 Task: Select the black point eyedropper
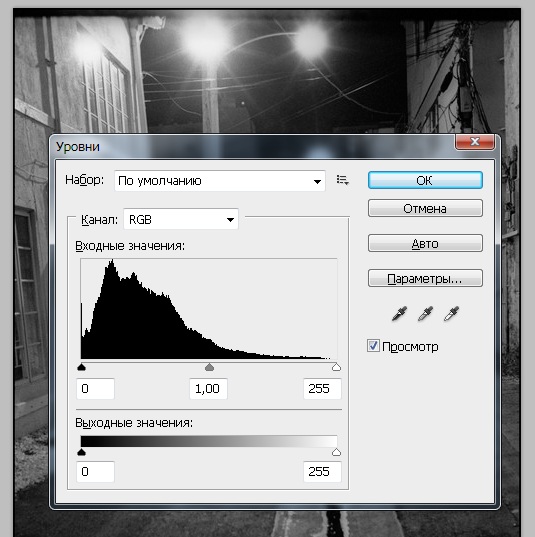pos(399,313)
